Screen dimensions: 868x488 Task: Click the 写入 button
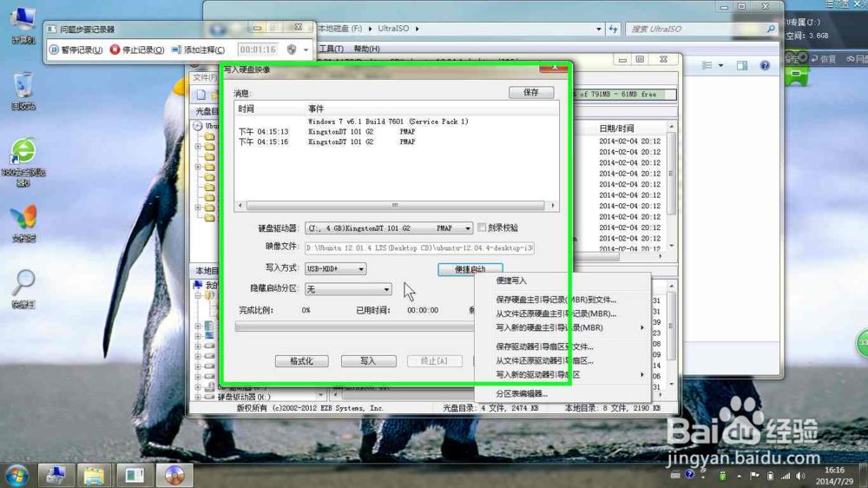368,361
